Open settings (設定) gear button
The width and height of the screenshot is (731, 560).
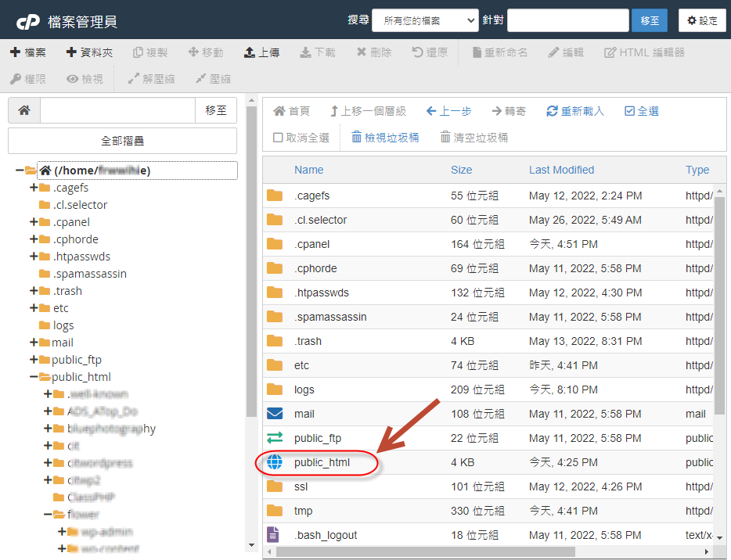point(702,20)
